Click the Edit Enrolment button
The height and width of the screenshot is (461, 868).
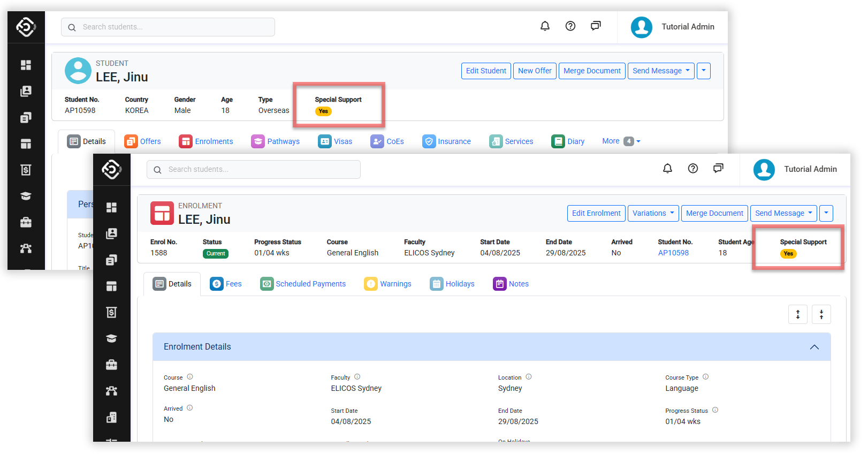click(596, 213)
